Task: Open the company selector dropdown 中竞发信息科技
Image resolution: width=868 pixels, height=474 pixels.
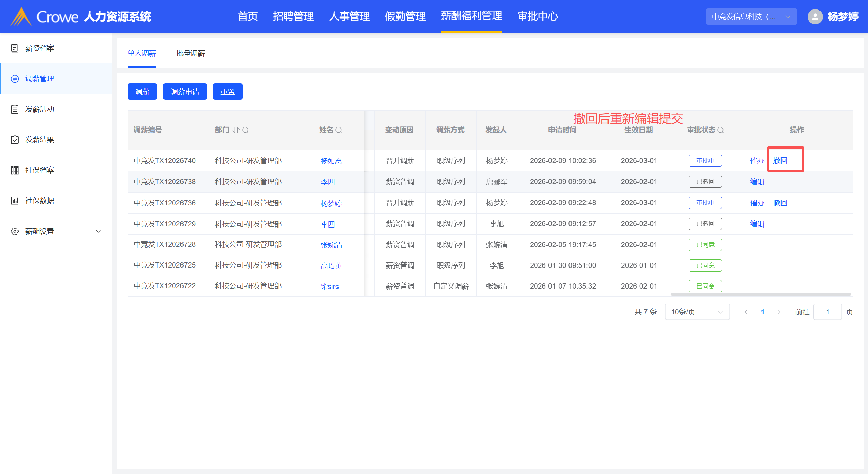Action: click(751, 16)
